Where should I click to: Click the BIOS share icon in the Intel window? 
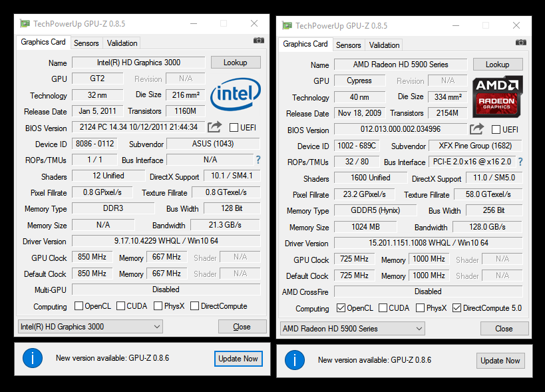[214, 127]
